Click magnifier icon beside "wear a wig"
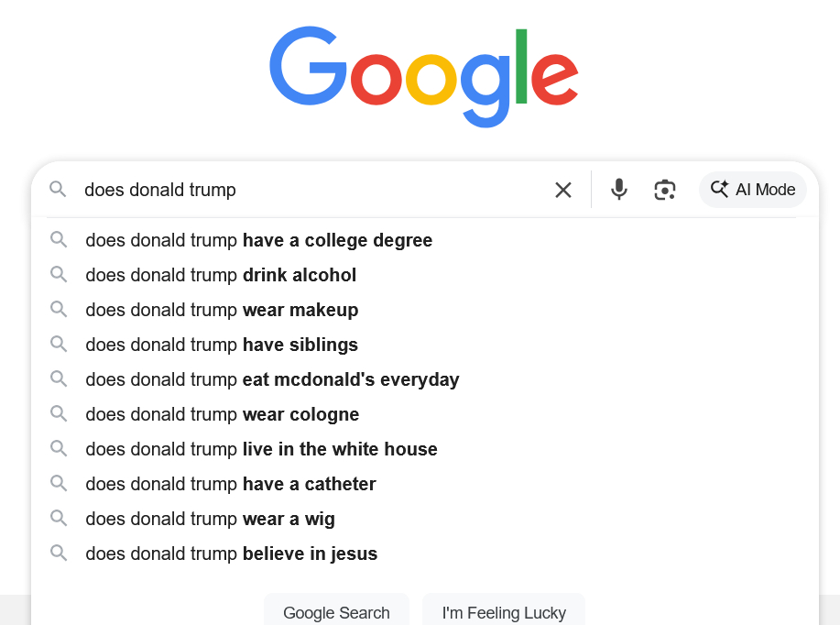840x625 pixels. point(59,519)
